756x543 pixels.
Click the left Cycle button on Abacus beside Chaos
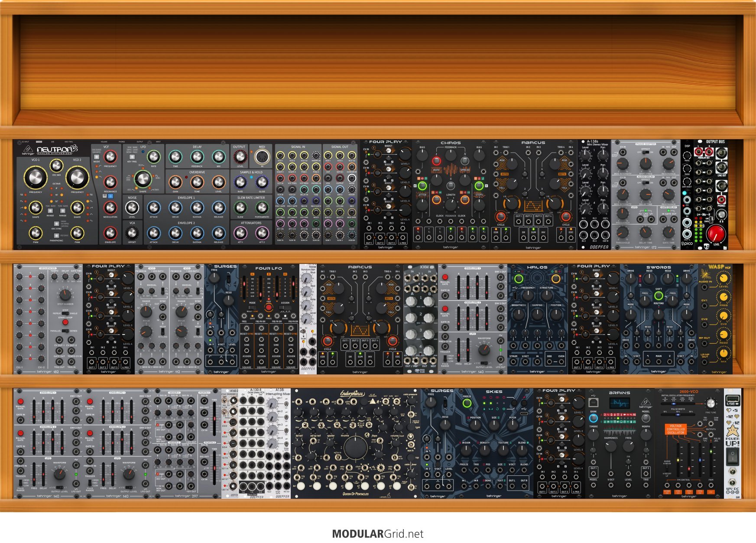[x=501, y=216]
